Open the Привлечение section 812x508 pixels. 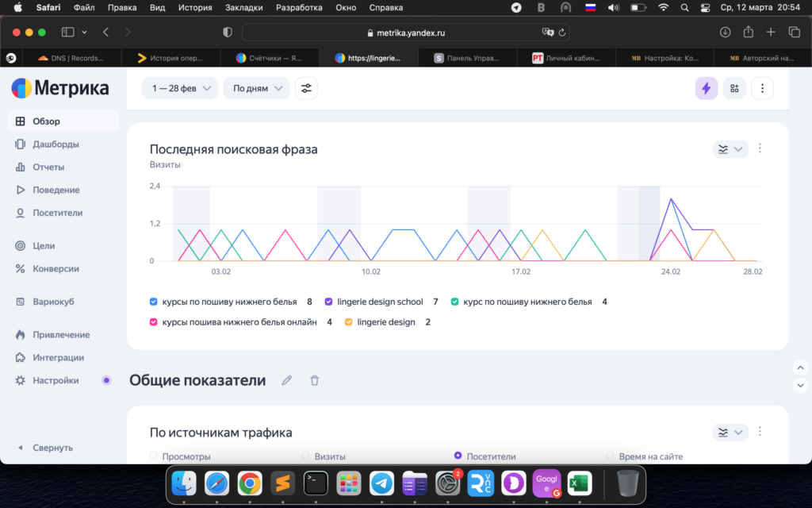61,335
